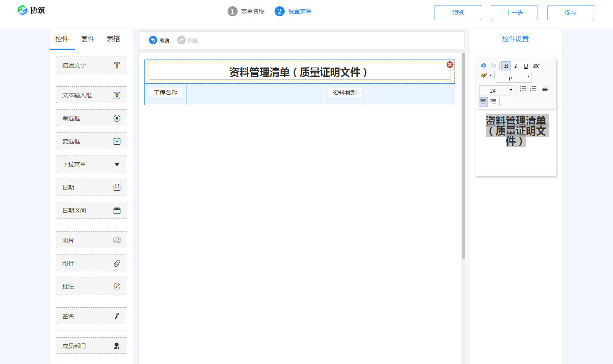613x364 pixels.
Task: Switch to the 表格 tab
Action: pos(113,39)
